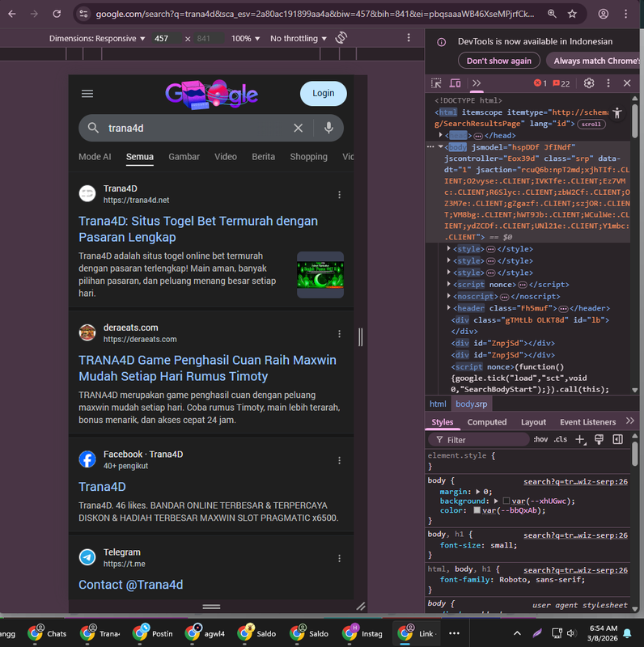644x647 pixels.
Task: Expand the head element in DOM tree
Action: click(x=440, y=135)
